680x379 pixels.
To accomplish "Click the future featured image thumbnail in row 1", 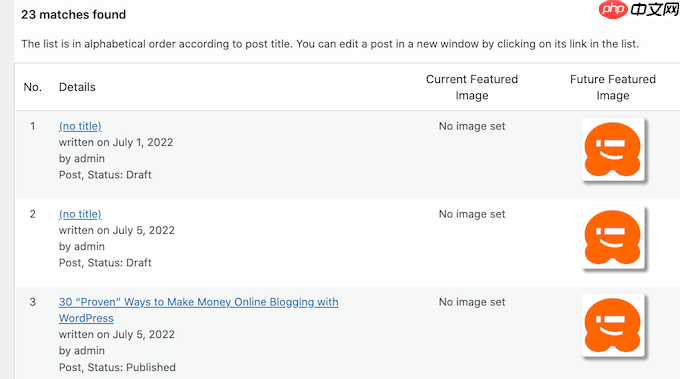I will pyautogui.click(x=613, y=149).
